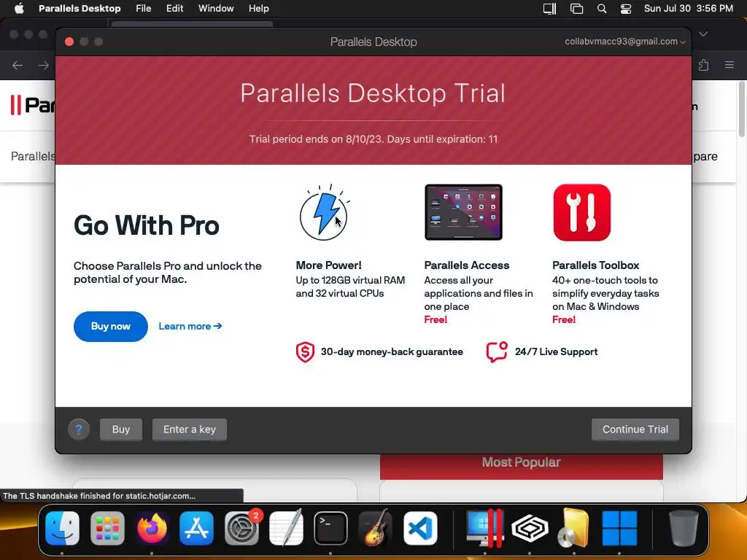Open the Trash from the Dock
The height and width of the screenshot is (560, 747).
tap(684, 528)
